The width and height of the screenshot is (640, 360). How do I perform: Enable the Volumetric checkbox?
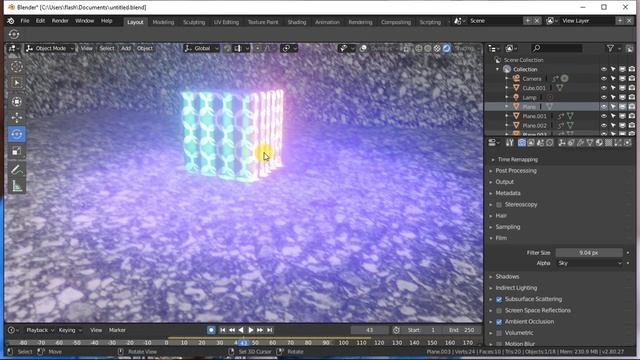499,333
